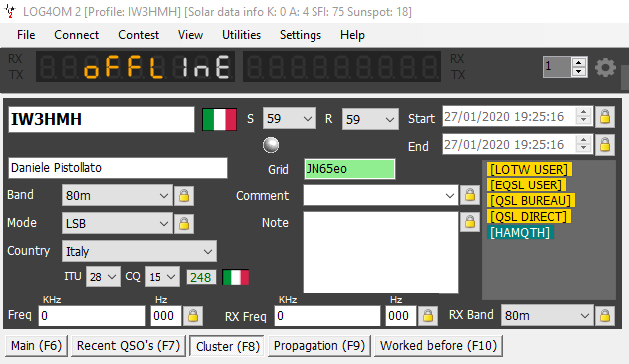Image resolution: width=629 pixels, height=364 pixels.
Task: Click the padlock beside the Note box
Action: tap(470, 222)
